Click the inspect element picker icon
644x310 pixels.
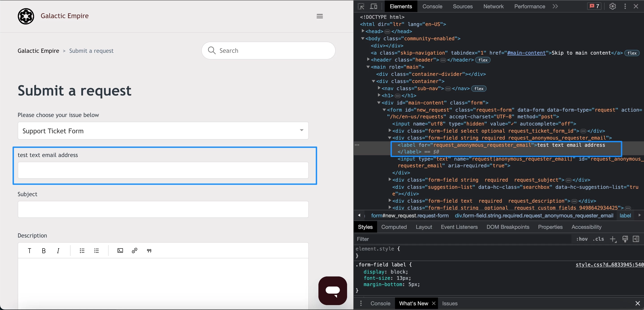coord(361,6)
